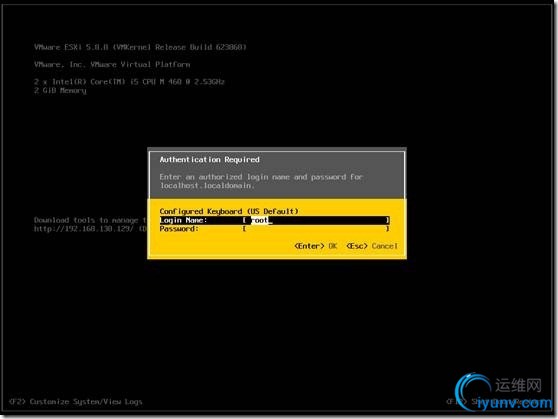Click the VMware ESXi 5.0.0 release line

[140, 47]
